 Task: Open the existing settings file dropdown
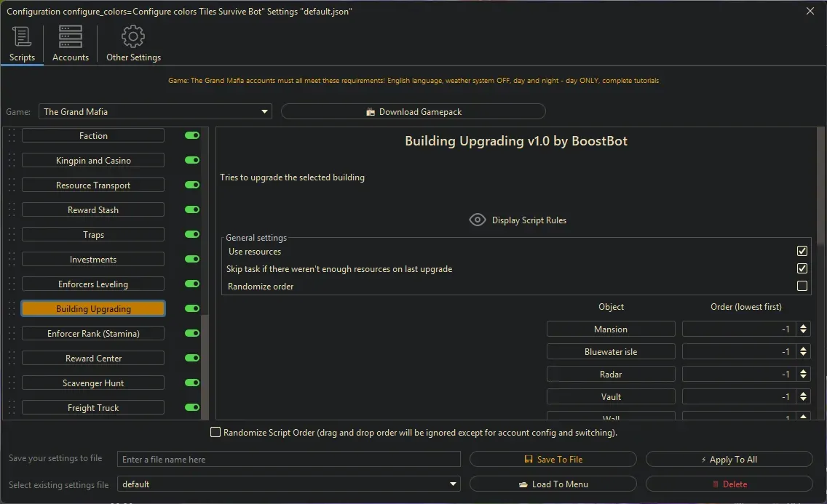click(288, 484)
